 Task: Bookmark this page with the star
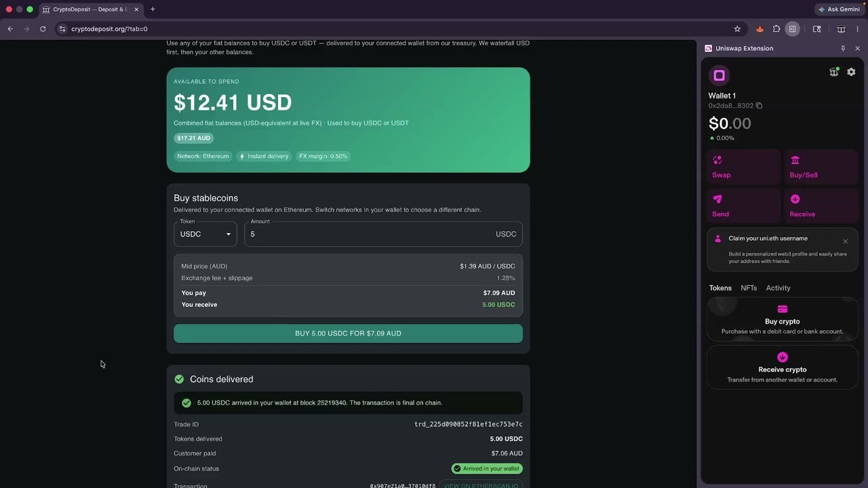[737, 29]
